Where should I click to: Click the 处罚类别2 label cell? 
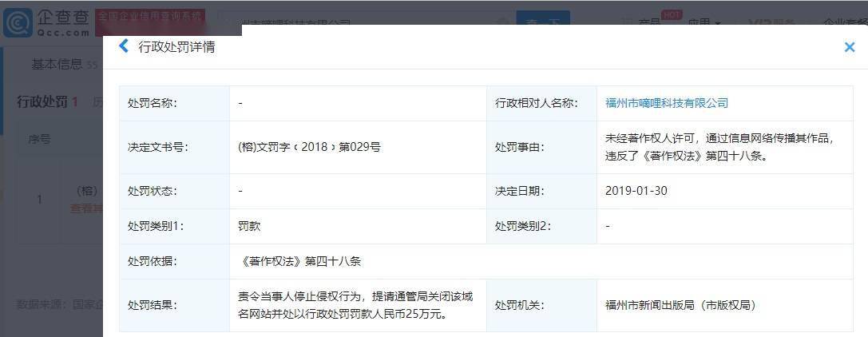pyautogui.click(x=541, y=226)
